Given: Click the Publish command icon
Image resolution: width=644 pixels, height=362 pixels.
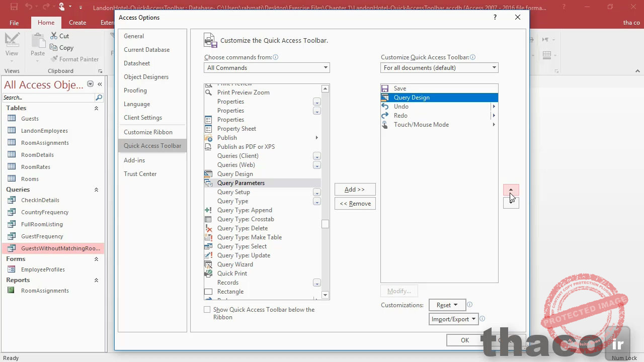Looking at the screenshot, I should click(x=208, y=138).
